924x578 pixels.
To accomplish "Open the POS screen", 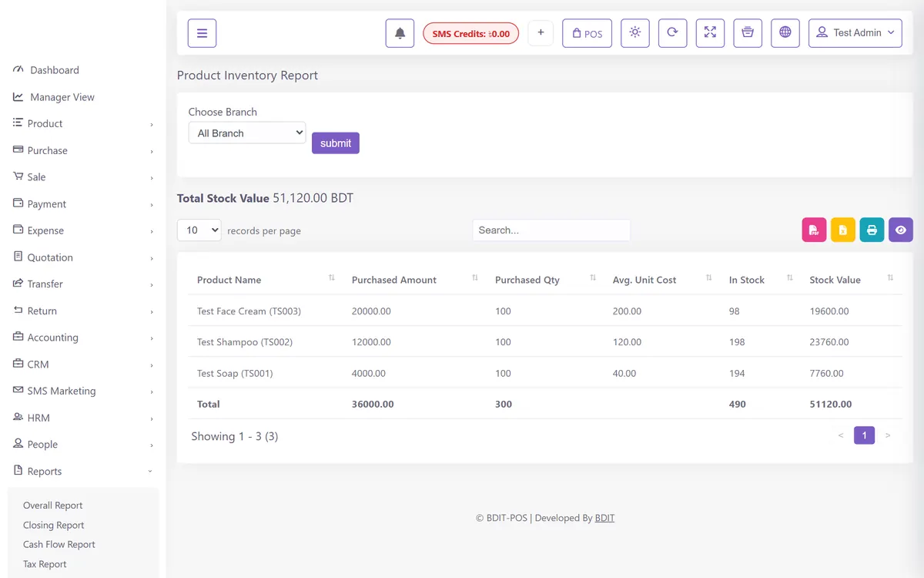I will 587,33.
